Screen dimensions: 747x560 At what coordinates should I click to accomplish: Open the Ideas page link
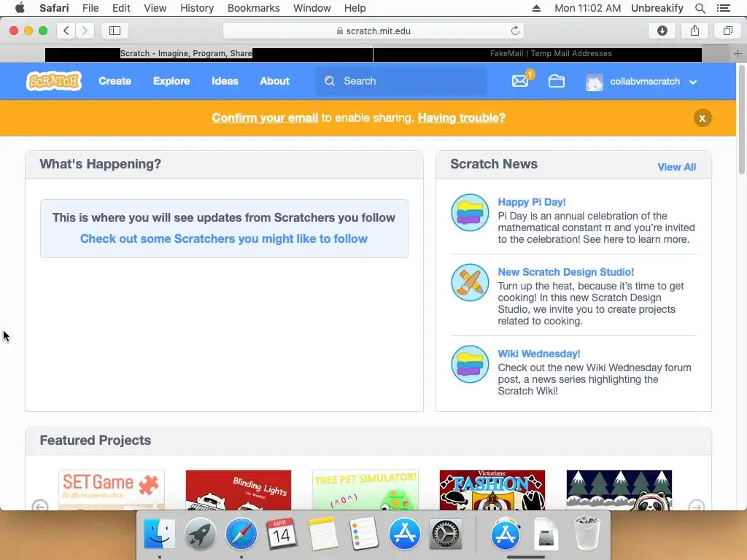[225, 81]
